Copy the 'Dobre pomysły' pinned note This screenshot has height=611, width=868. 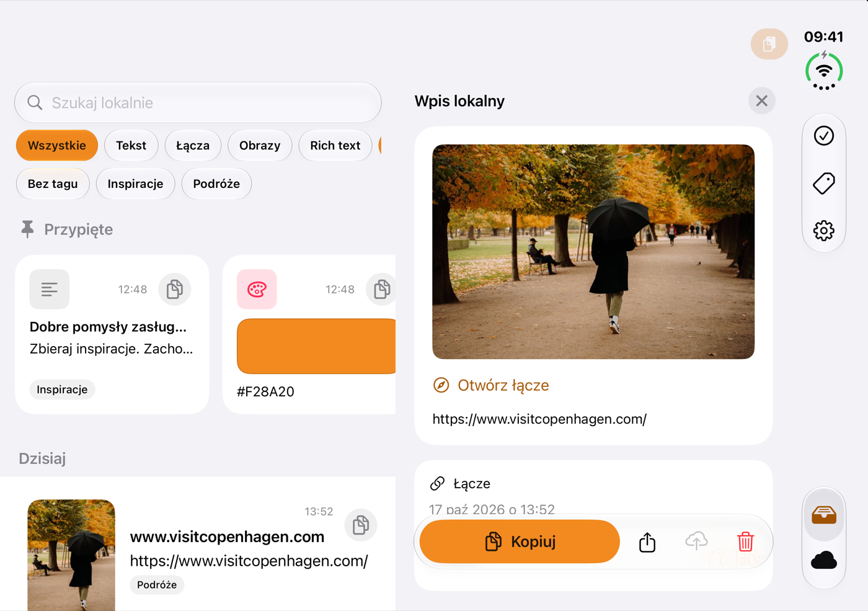point(175,289)
